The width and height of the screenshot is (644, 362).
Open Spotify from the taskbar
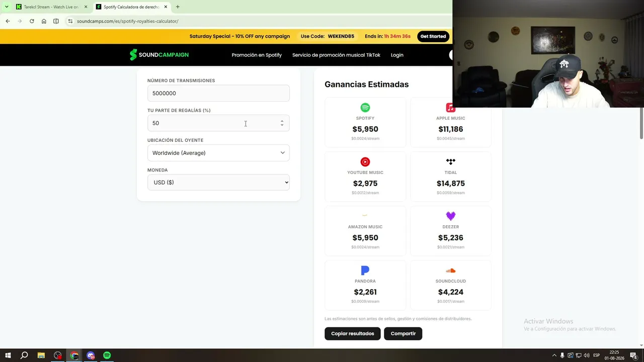click(107, 355)
